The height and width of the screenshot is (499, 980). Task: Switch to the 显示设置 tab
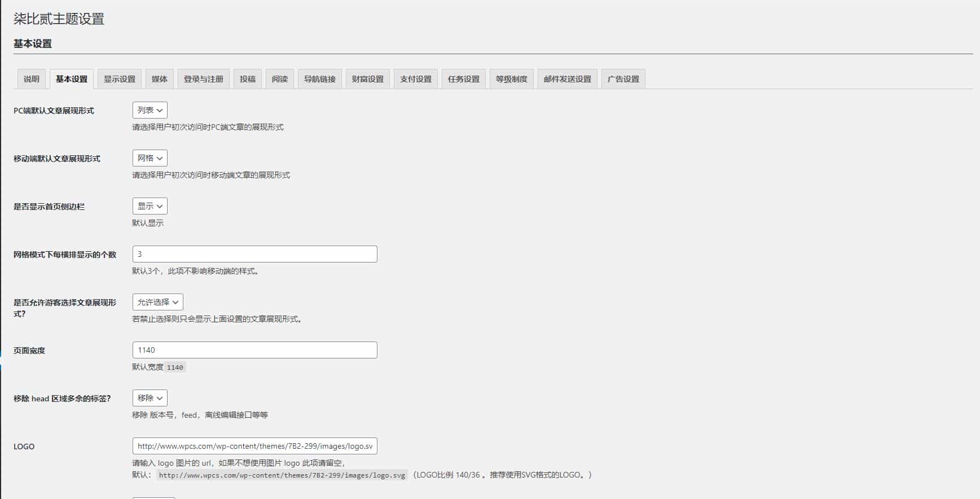point(120,79)
